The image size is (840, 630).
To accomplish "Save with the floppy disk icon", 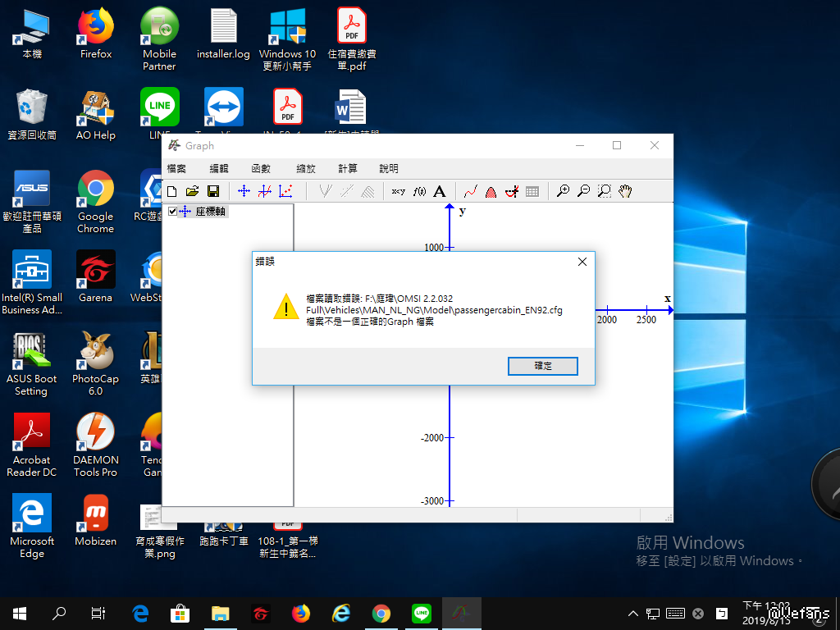I will 213,191.
